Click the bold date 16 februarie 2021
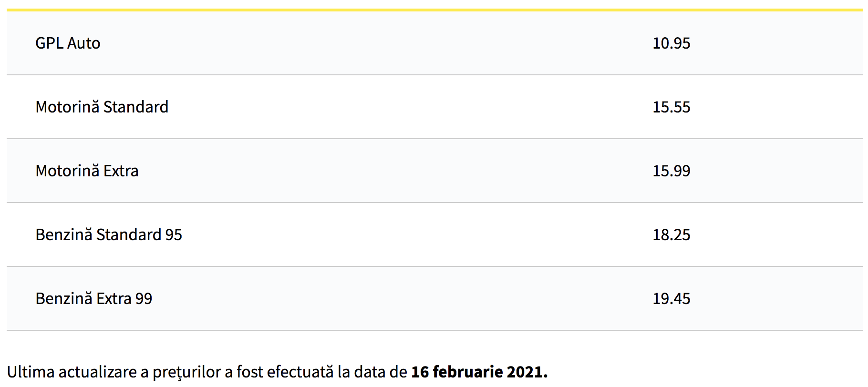The image size is (868, 387). pos(479,372)
